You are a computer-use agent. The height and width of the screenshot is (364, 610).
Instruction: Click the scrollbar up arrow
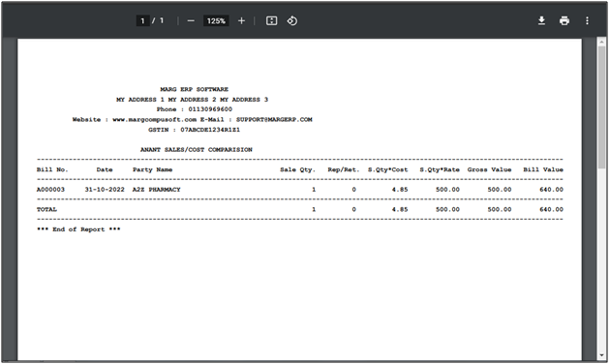[601, 42]
